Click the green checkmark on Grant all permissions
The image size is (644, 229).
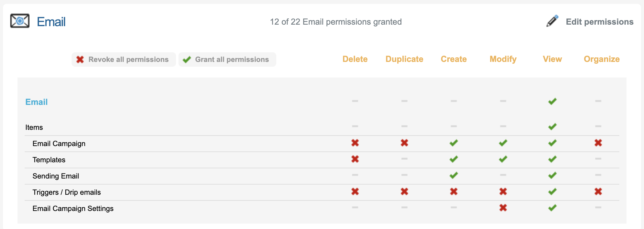(x=187, y=60)
